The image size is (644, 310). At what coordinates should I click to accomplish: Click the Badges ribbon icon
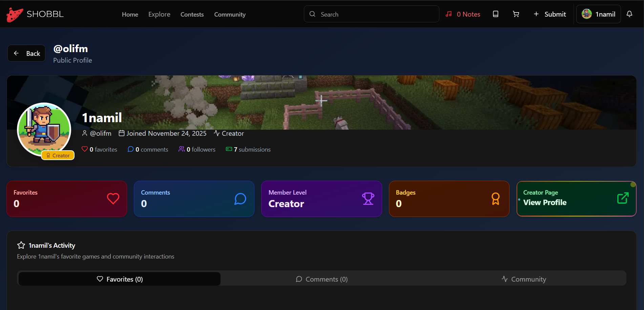(496, 199)
